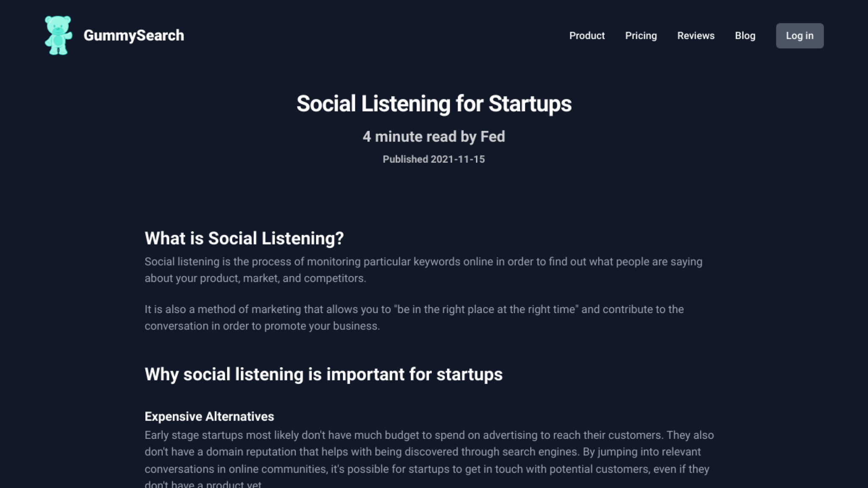
Task: Go to the Reviews page
Action: tap(696, 36)
